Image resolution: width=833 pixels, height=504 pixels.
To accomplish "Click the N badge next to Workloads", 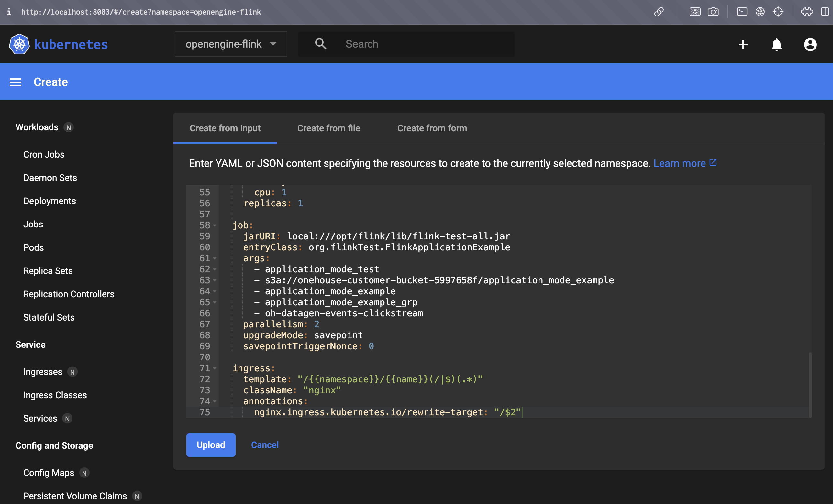I will [69, 127].
